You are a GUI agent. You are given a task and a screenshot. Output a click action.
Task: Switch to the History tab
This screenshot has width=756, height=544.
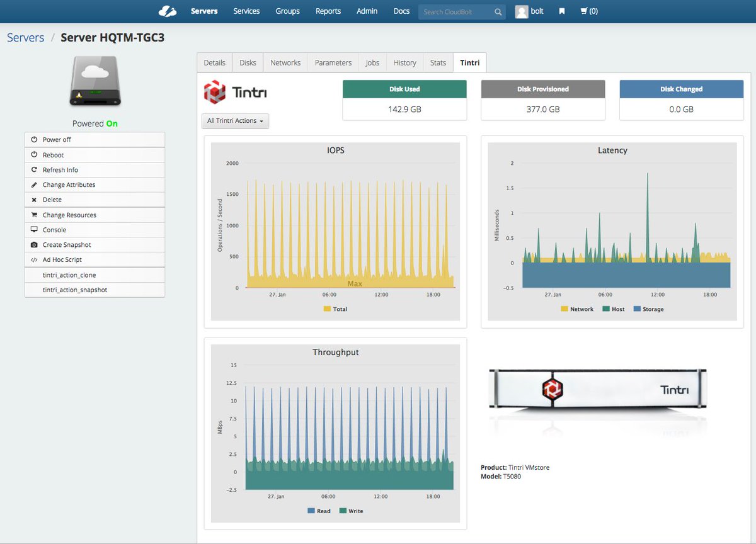404,62
